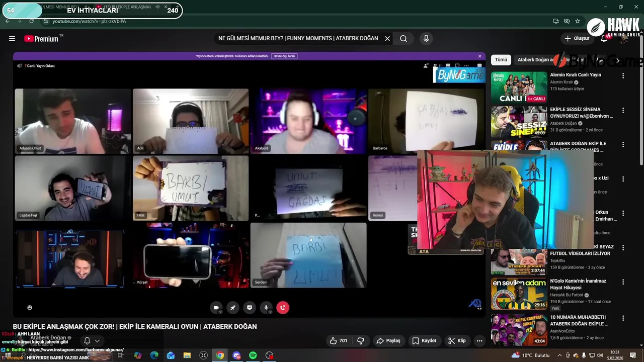Dislike the video with thumbs down
Viewport: 644px width, 362px height.
[x=361, y=341]
